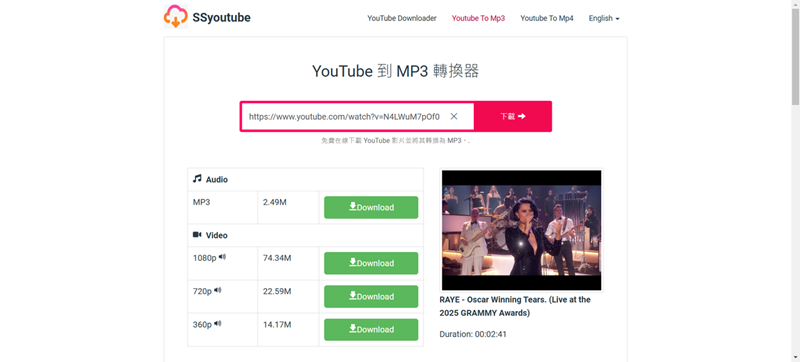This screenshot has height=362, width=800.
Task: Download the 360p 14.17M video
Action: point(371,329)
